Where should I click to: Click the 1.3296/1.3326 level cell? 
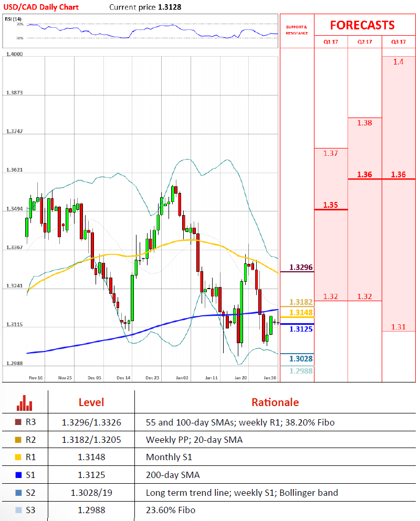91,422
